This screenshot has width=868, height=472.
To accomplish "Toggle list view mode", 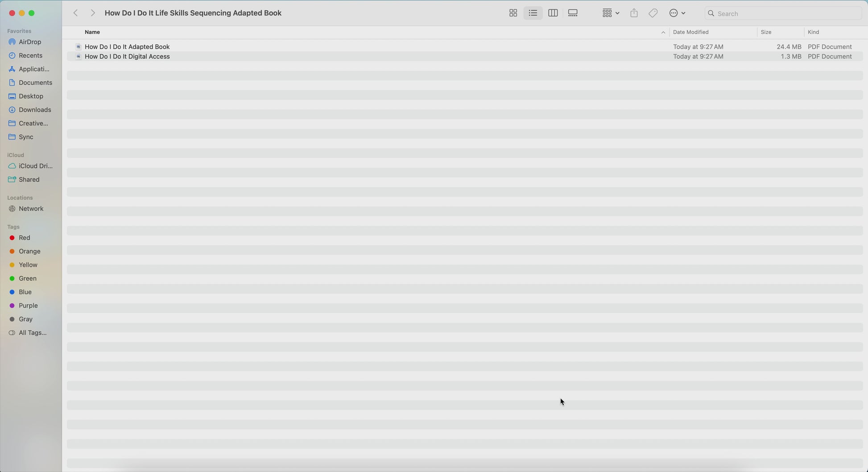I will (x=533, y=13).
